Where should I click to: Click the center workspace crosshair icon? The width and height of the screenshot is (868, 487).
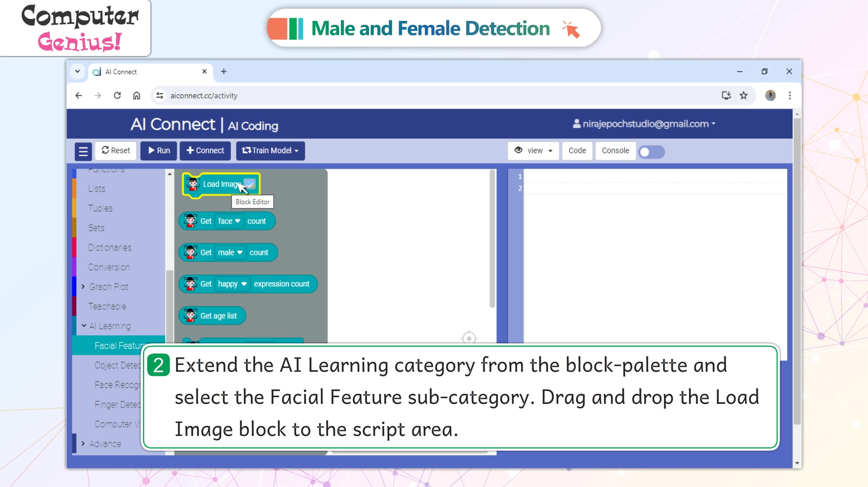[469, 338]
